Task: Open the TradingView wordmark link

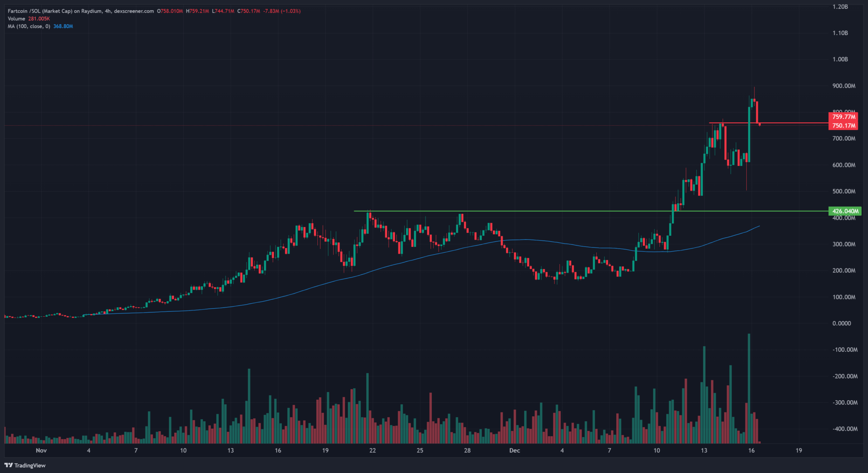Action: click(x=30, y=465)
